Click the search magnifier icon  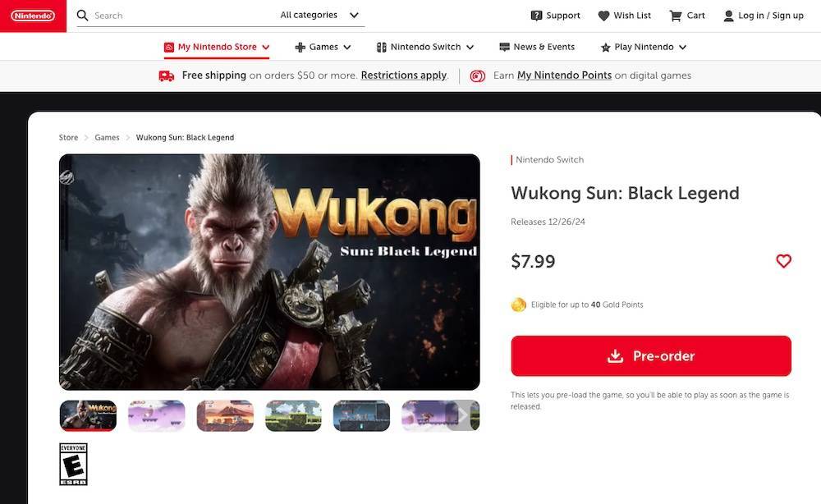[x=82, y=15]
